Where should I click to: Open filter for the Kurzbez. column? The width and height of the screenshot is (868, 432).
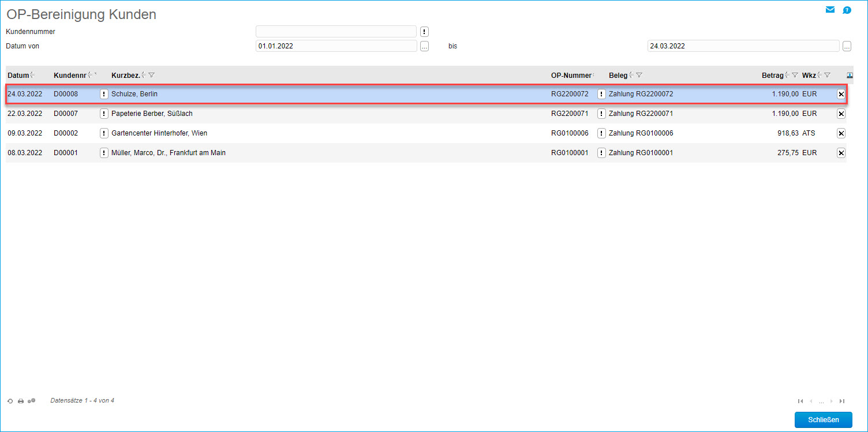(x=151, y=75)
